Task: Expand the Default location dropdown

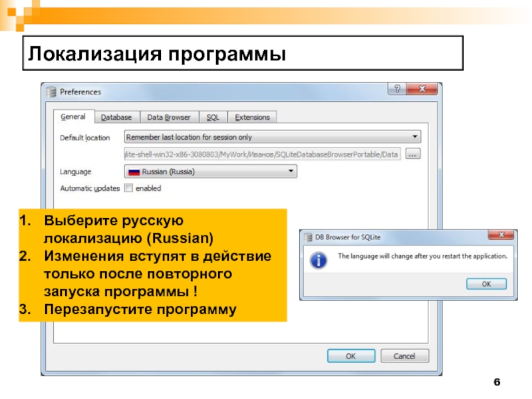Action: [273, 137]
